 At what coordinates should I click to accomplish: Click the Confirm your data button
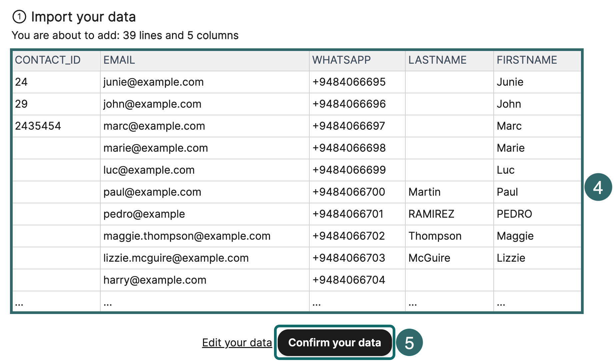pos(334,343)
